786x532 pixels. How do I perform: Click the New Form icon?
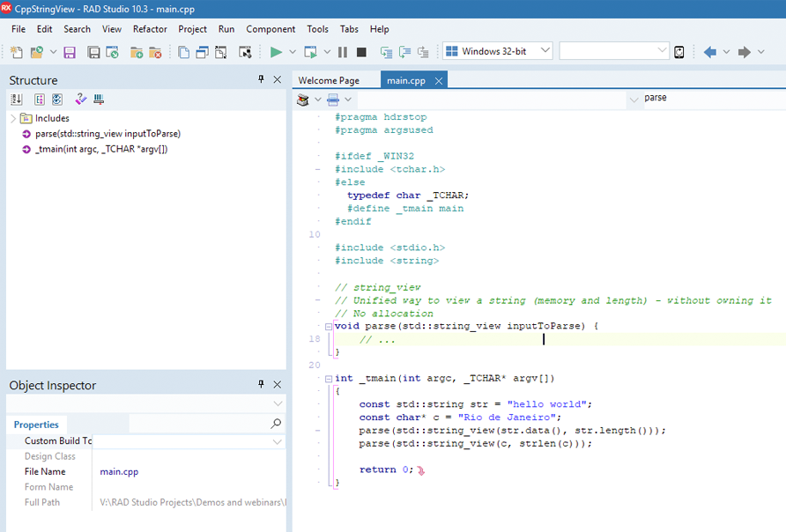click(x=245, y=52)
